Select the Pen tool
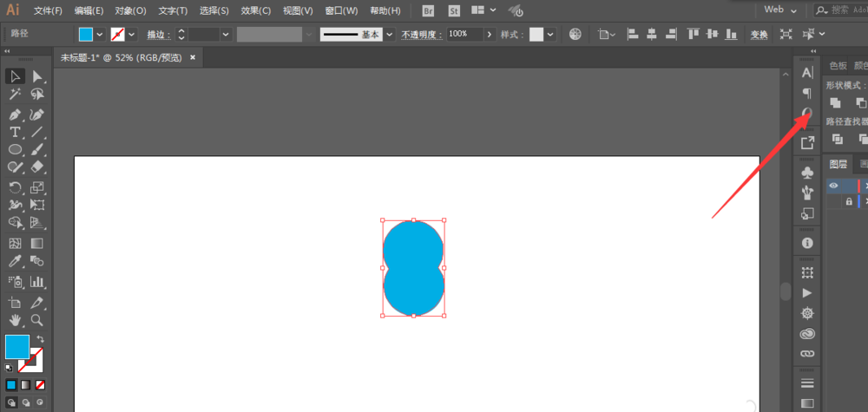 pyautogui.click(x=16, y=115)
